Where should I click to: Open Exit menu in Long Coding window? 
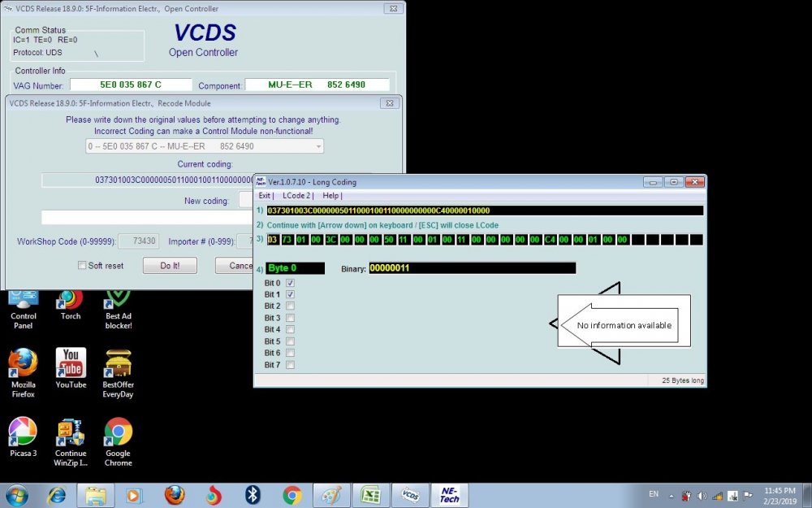click(265, 195)
